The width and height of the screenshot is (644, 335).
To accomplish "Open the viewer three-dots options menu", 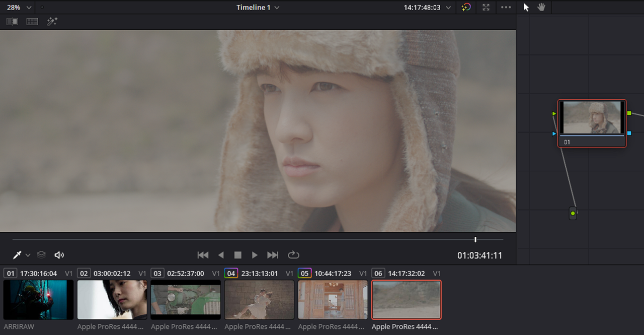I will (x=506, y=7).
